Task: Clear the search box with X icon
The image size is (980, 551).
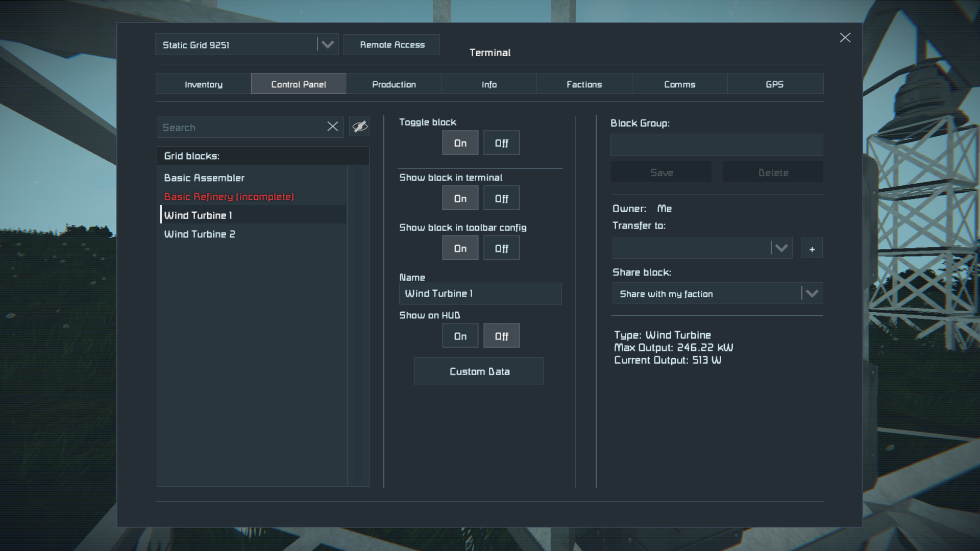Action: pyautogui.click(x=332, y=127)
